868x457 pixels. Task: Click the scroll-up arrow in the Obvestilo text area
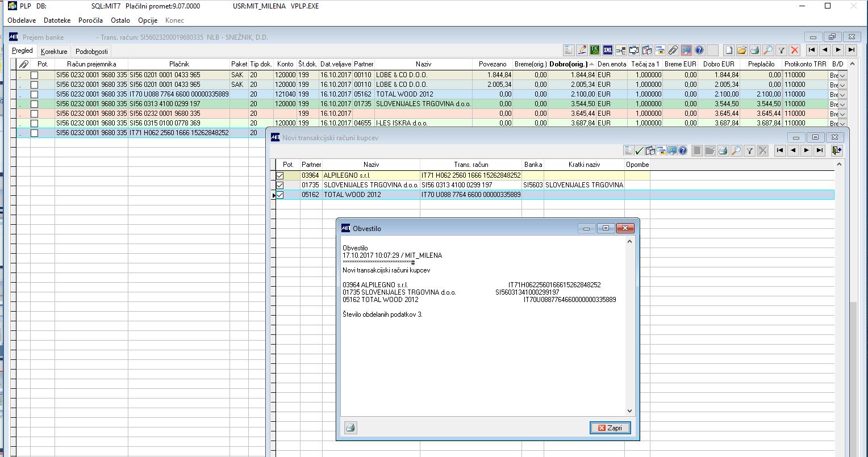(629, 242)
